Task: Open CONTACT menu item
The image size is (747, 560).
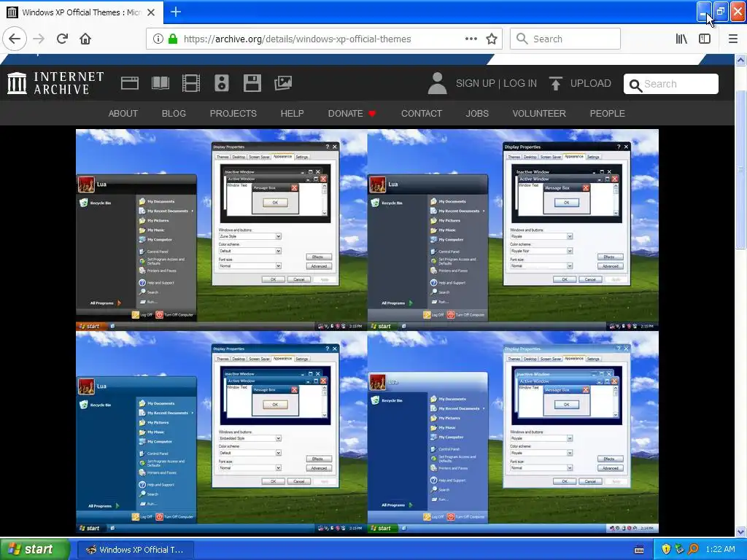Action: pyautogui.click(x=421, y=113)
